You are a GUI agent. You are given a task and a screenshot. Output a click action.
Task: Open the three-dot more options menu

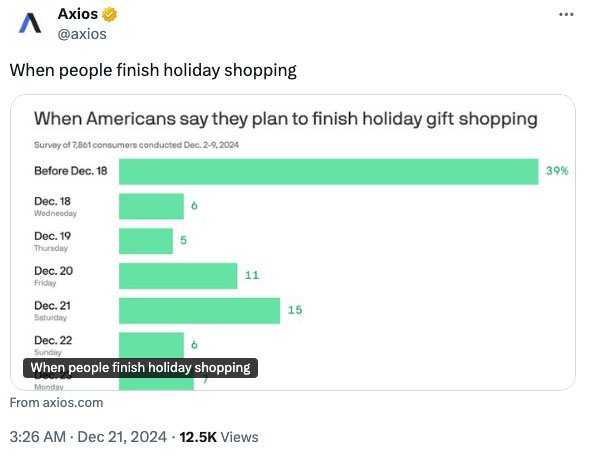tap(566, 15)
